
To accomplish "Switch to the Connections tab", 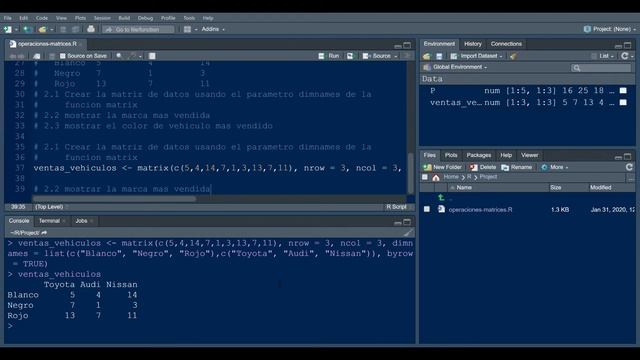I will pyautogui.click(x=506, y=44).
